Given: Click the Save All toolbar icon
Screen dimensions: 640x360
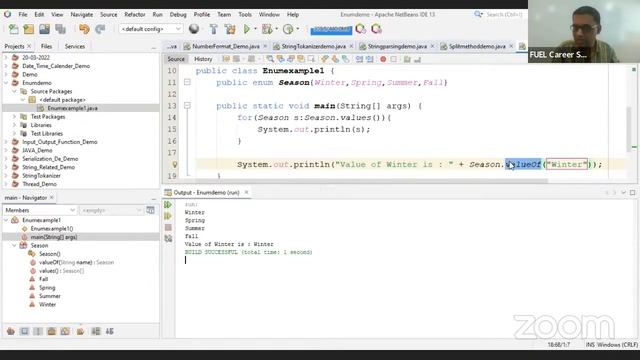Looking at the screenshot, I should (60, 29).
